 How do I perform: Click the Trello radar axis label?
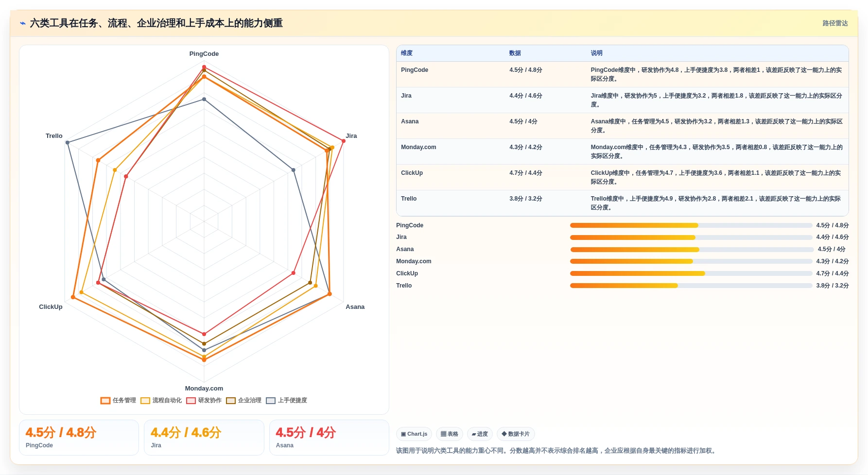54,136
